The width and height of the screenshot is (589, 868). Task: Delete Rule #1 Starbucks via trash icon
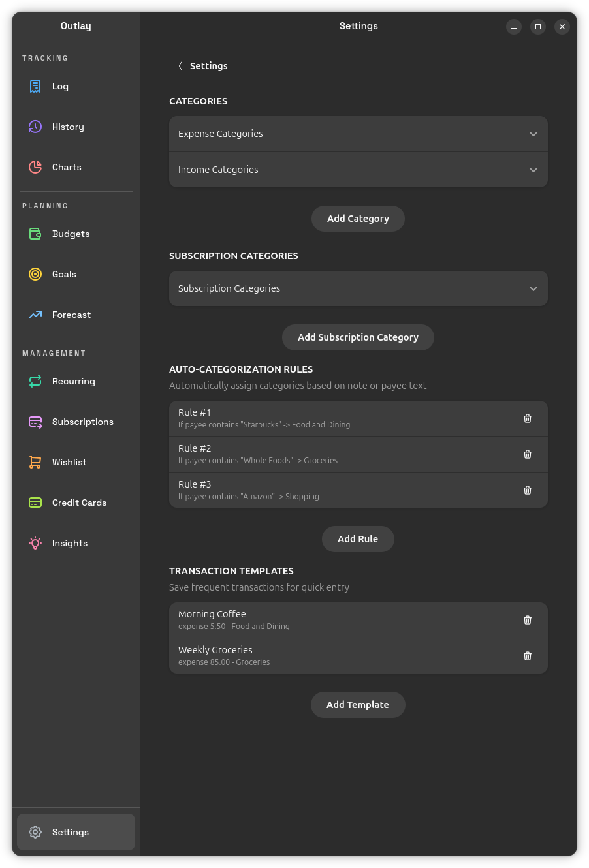(x=528, y=418)
